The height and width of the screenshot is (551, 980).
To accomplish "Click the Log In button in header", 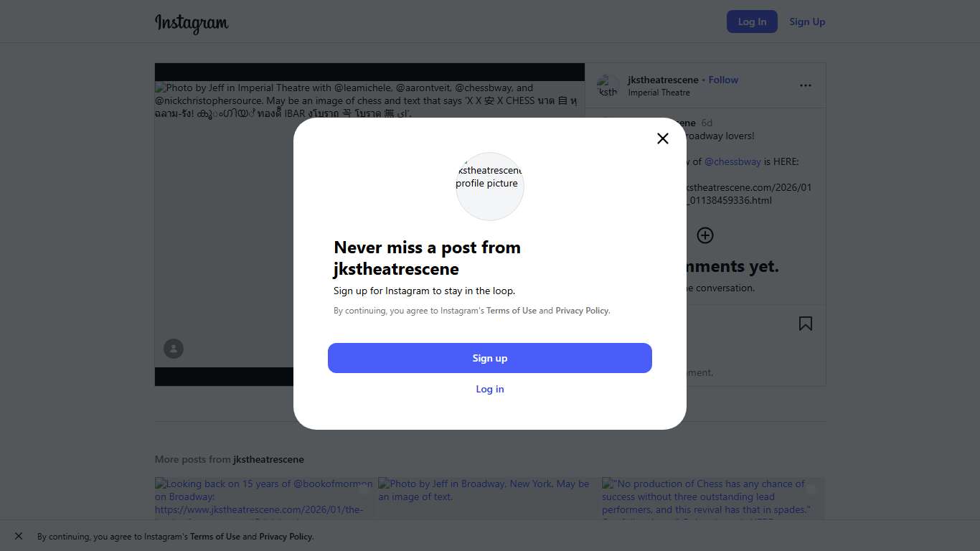I will click(x=752, y=22).
